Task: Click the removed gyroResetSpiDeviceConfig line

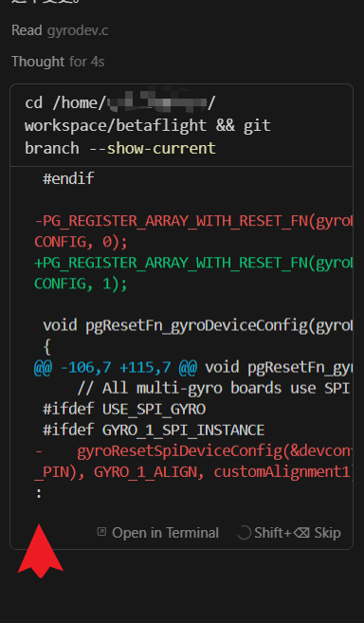Action: [194, 451]
